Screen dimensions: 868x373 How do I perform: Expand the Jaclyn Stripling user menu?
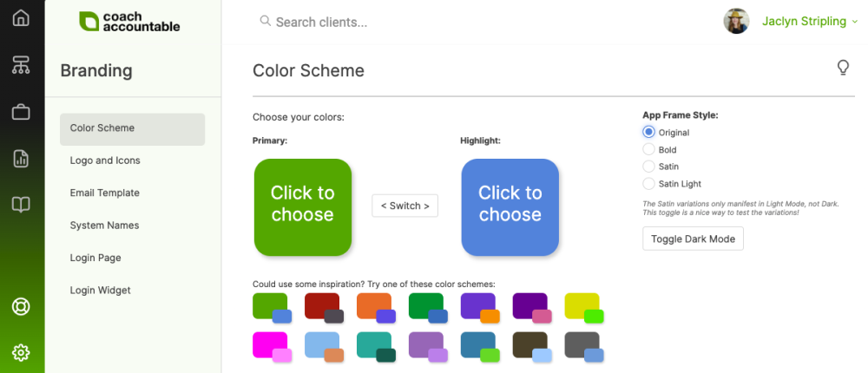point(803,22)
